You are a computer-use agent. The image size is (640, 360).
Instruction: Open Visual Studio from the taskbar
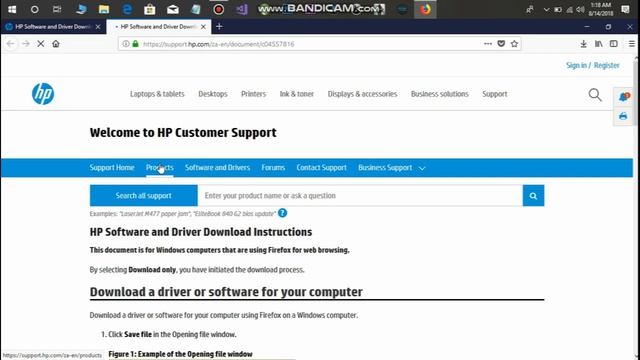(x=242, y=9)
